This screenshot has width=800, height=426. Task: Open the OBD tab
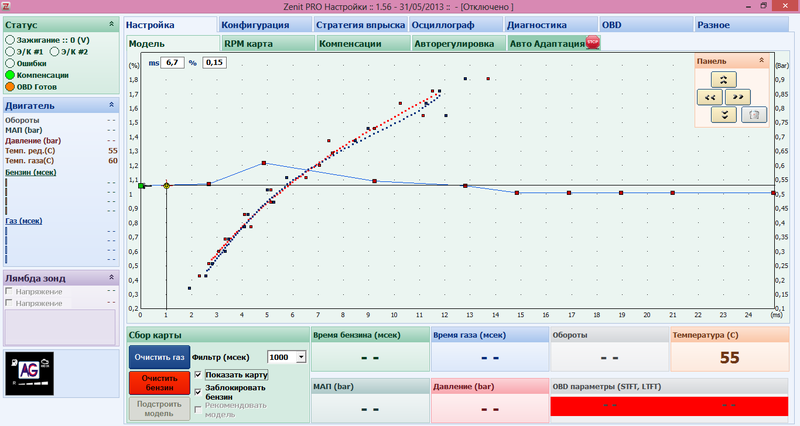tap(646, 24)
